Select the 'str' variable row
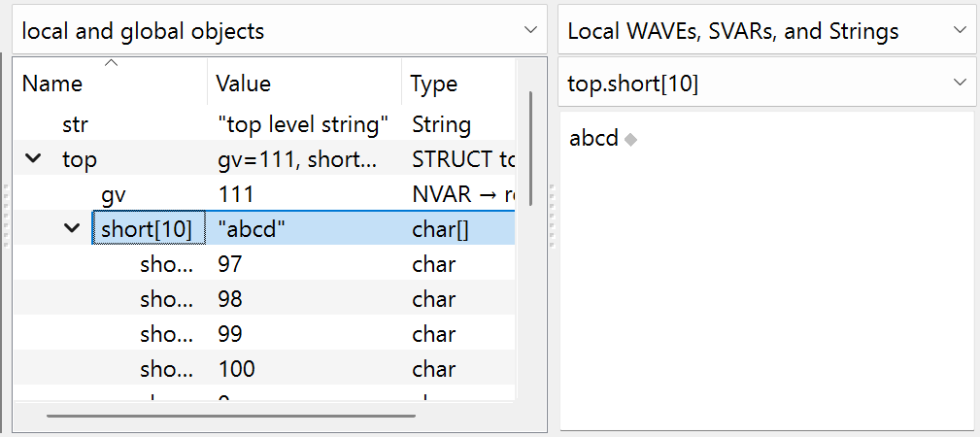The height and width of the screenshot is (437, 980). tap(76, 124)
